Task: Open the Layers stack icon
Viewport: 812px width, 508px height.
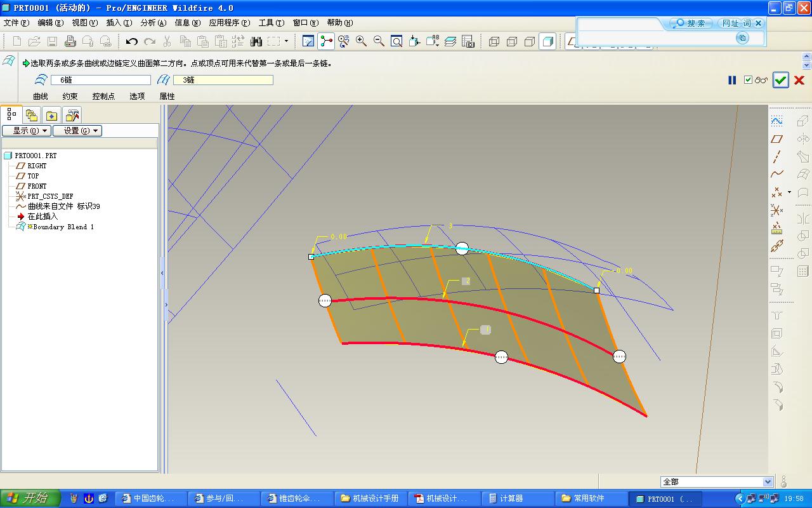Action: point(450,41)
